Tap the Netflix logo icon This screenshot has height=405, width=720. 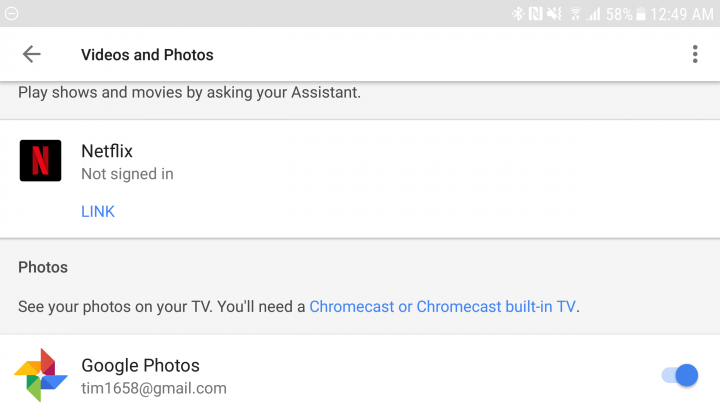[x=40, y=161]
